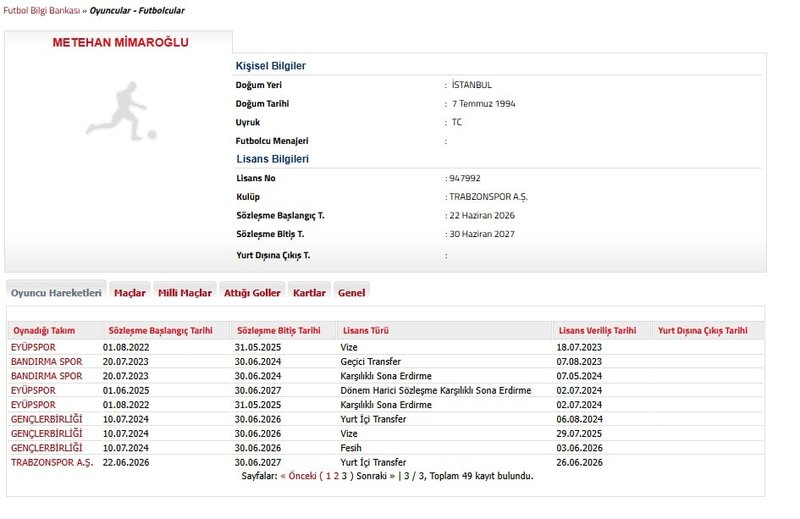This screenshot has width=800, height=519.
Task: Open GENÇLERBİRLİĞİ link in the Vize row
Action: pyautogui.click(x=46, y=433)
